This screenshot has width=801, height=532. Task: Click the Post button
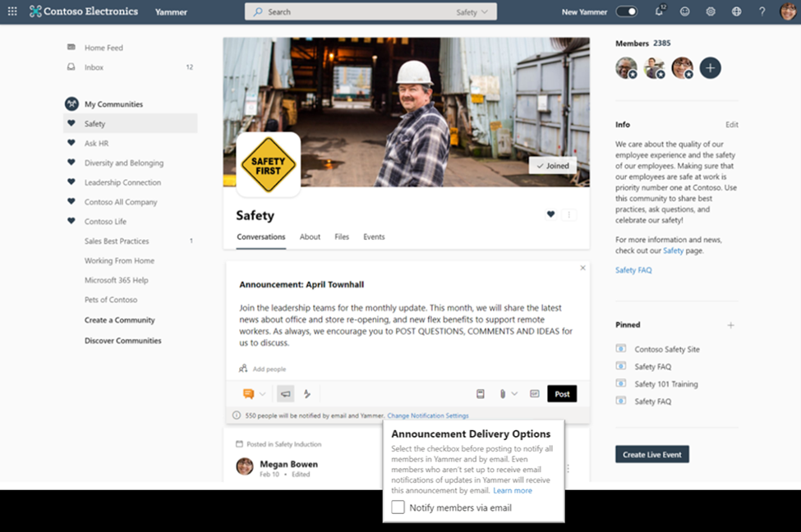[x=562, y=394]
